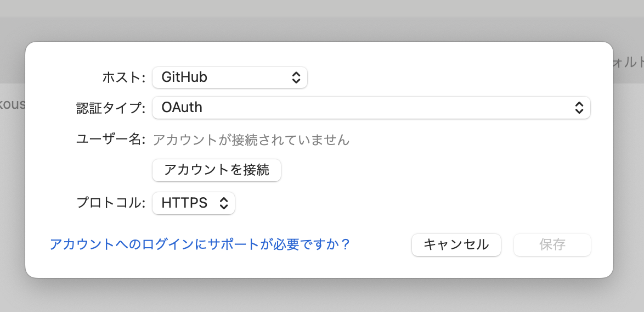Screen dimensions: 644x312
Task: Click the partially hidden kous text behind dialog
Action: (12, 104)
